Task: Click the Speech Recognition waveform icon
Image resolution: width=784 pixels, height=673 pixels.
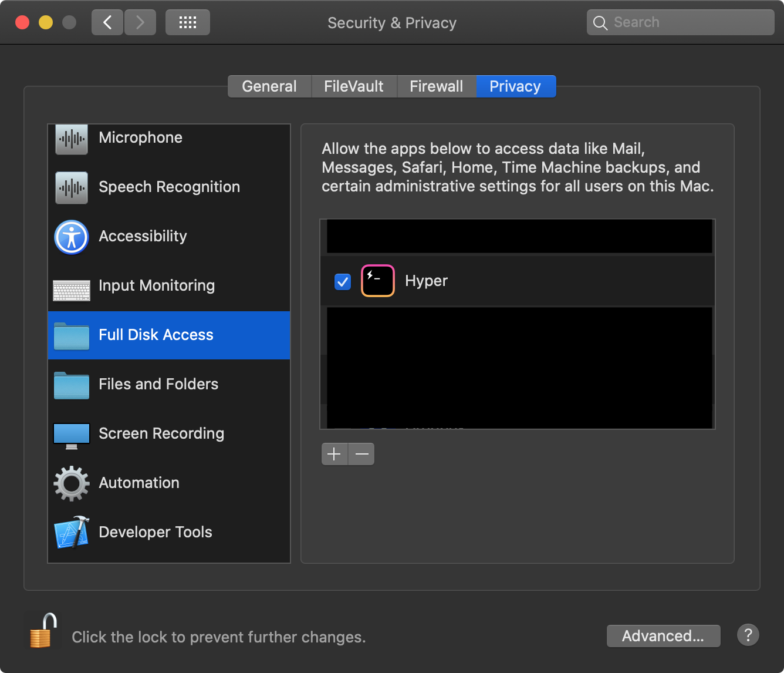Action: 71,188
